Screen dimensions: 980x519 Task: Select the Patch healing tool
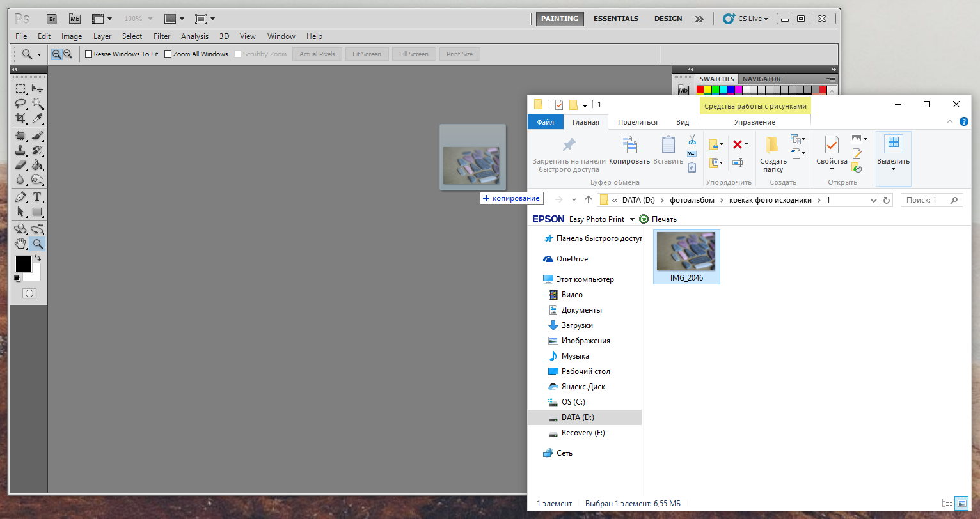(20, 136)
